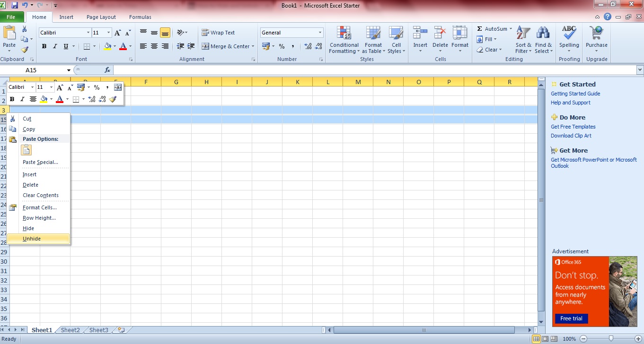Toggle bold formatting in the mini toolbar
This screenshot has height=344, width=644.
click(12, 99)
